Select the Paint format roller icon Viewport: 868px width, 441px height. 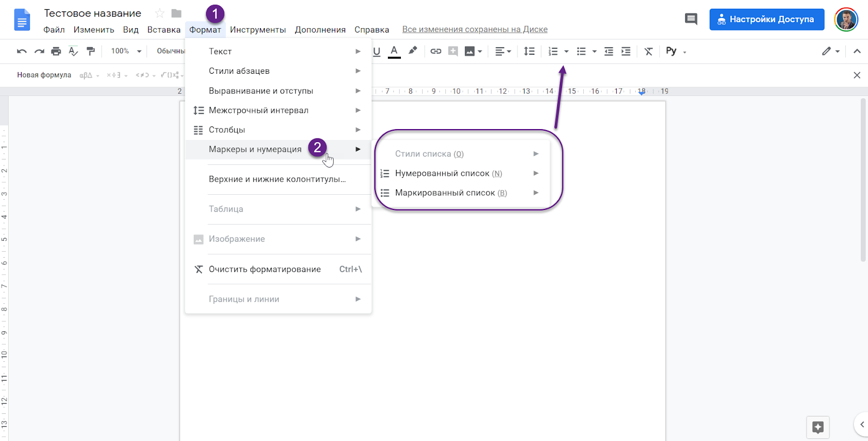pos(91,52)
